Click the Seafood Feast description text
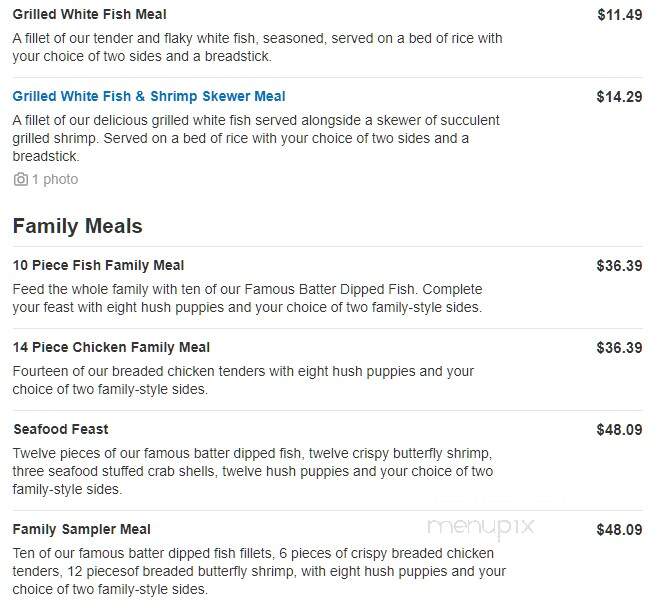Screen dimensions: 660x609 click(x=253, y=471)
